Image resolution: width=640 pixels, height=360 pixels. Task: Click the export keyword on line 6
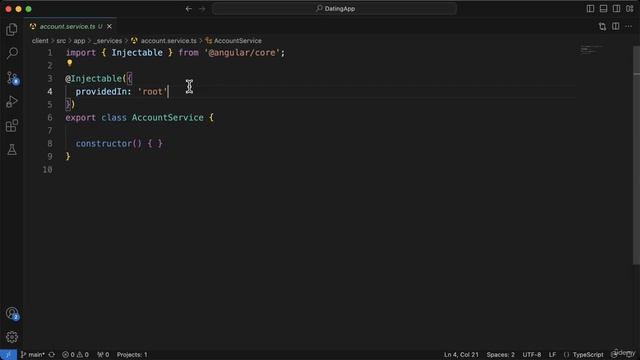pos(80,118)
